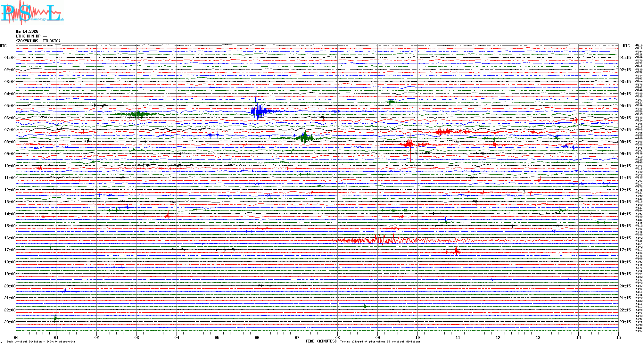Click the 20:15 label on right axis
644x346 pixels.
[625, 286]
